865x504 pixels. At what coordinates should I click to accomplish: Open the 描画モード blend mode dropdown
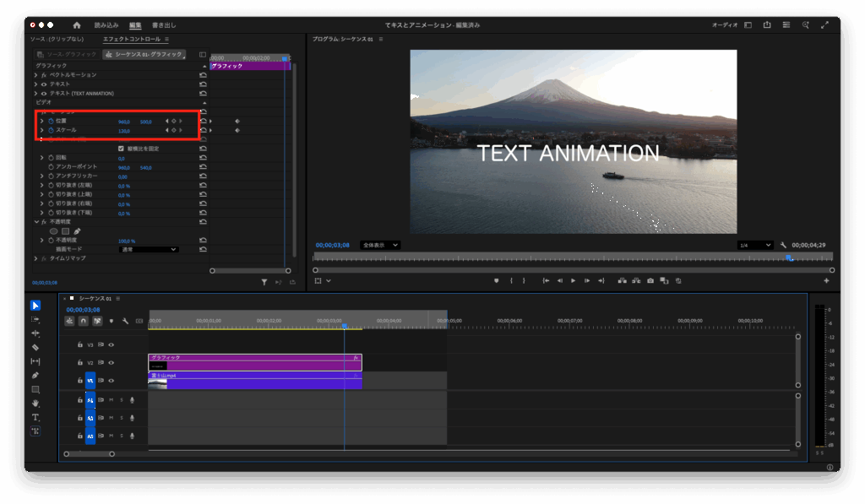pos(149,250)
